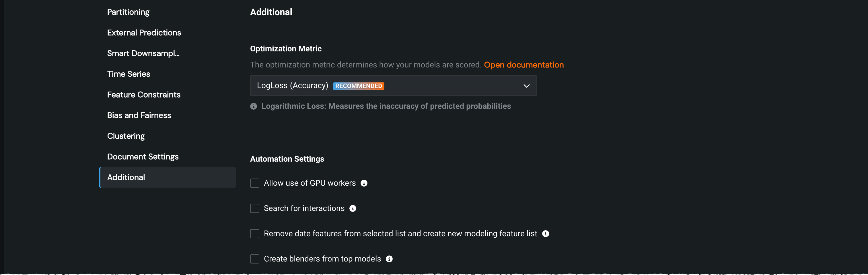
Task: Open the Optimization Metric LogLoss dropdown
Action: tap(393, 86)
